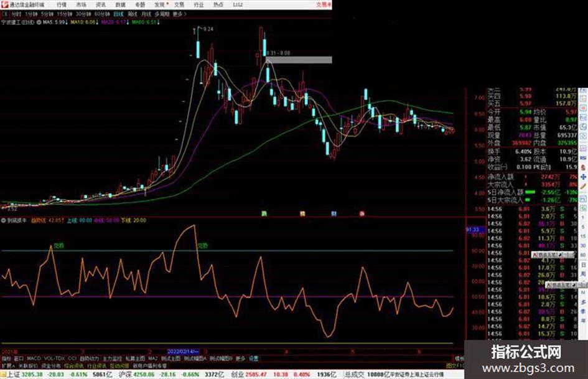Click the 多 shortcut in right toolbar

(583, 302)
